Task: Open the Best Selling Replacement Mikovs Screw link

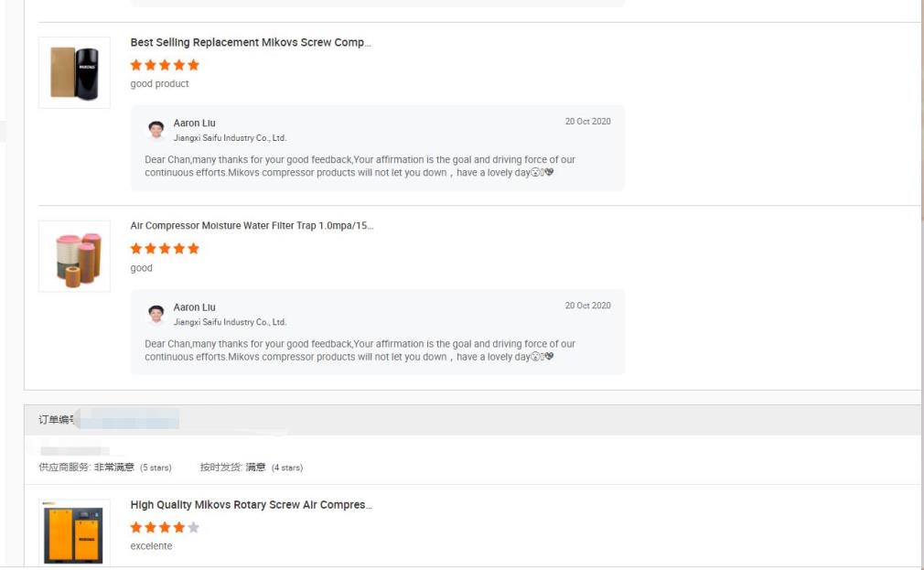Action: (x=251, y=42)
